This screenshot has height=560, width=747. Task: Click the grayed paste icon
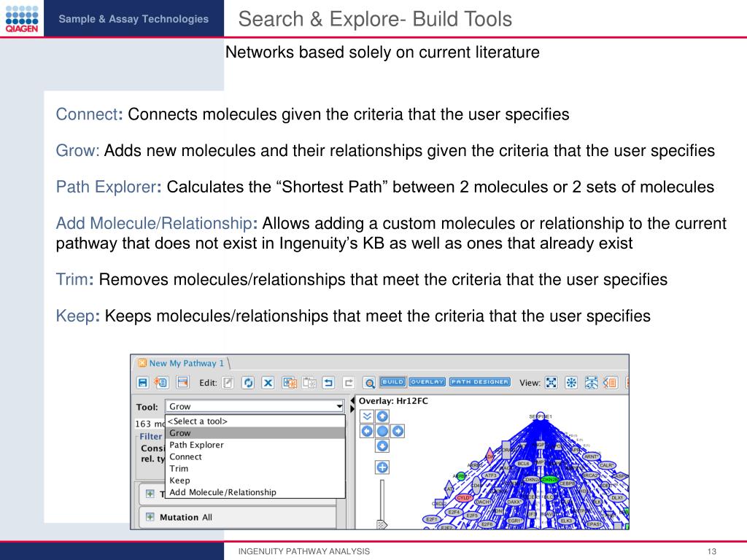(309, 382)
